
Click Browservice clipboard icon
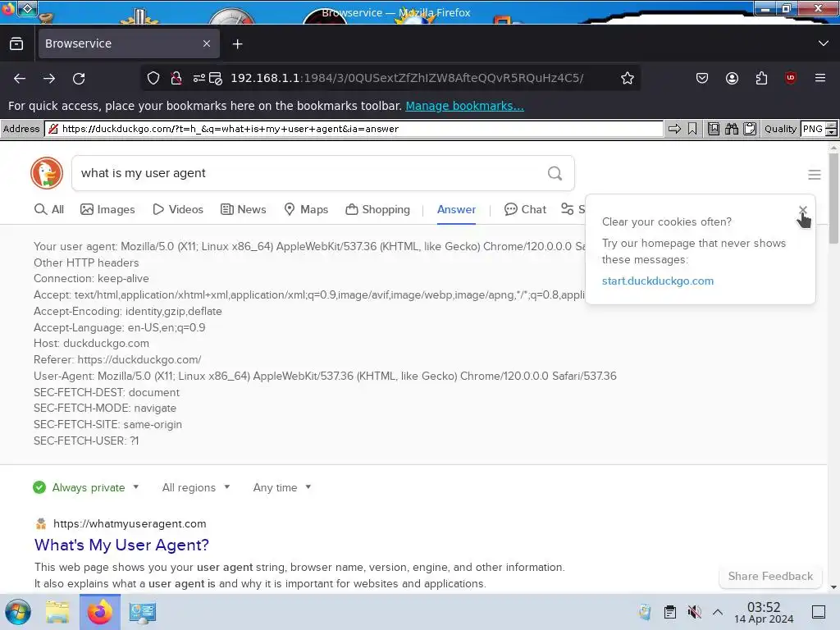click(750, 129)
